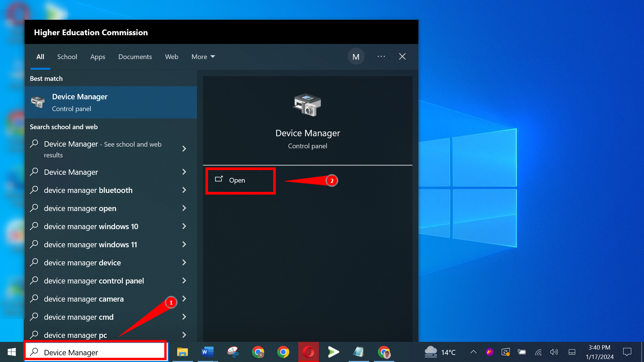Show hidden icons via tray chevron
644x362 pixels.
(473, 352)
